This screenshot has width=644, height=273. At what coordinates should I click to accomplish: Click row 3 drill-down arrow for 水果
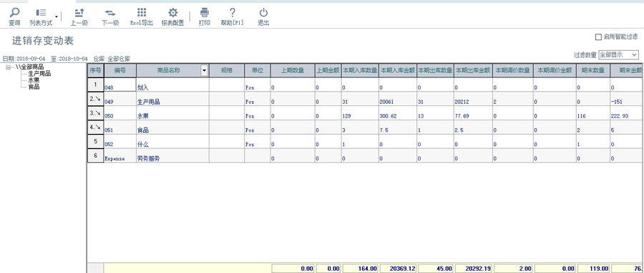(98, 113)
